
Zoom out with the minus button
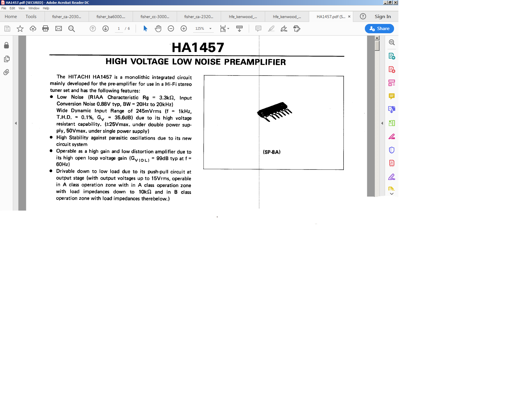(171, 29)
